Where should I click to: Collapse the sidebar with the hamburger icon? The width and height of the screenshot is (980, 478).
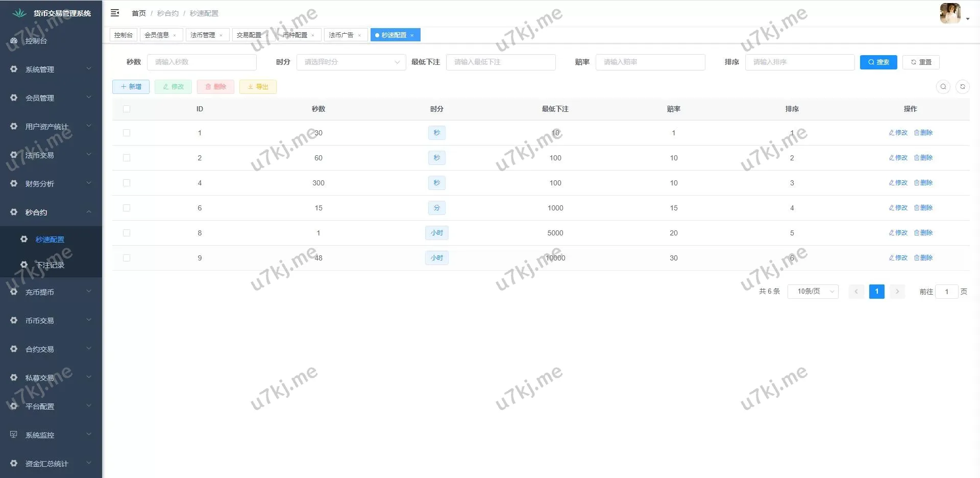coord(115,13)
